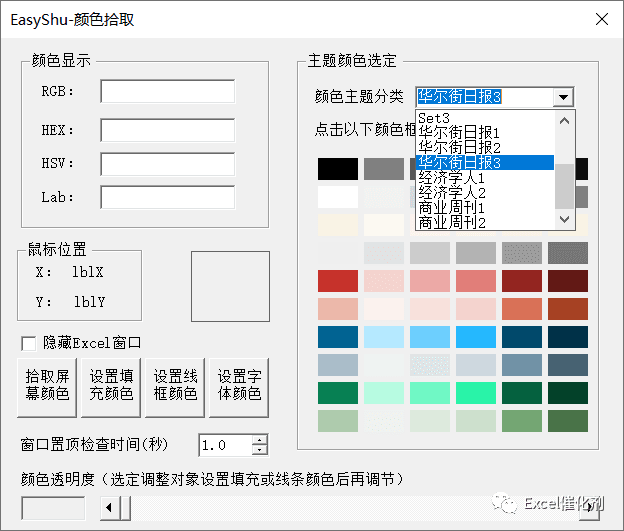This screenshot has height=531, width=624.
Task: Pick the cream swatch in third row
Action: (338, 225)
